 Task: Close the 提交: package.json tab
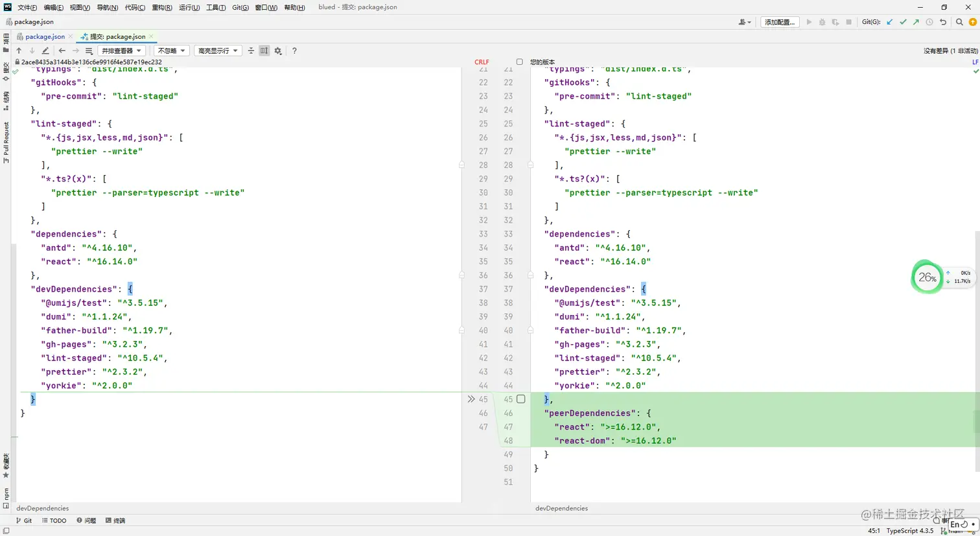(151, 36)
